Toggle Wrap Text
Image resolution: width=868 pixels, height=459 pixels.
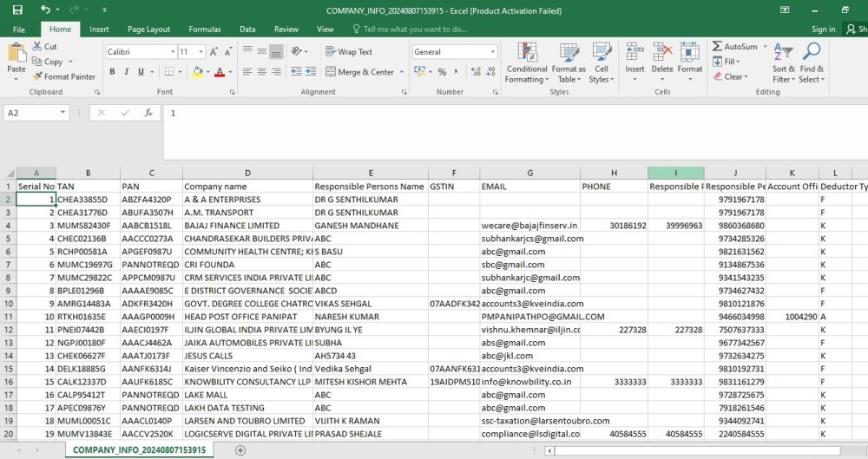coord(349,51)
